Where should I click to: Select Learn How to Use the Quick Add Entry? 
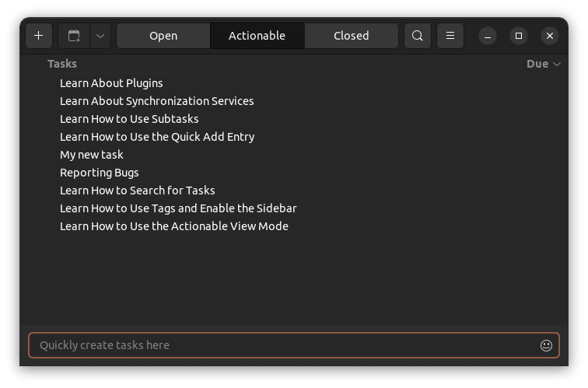pos(294,137)
